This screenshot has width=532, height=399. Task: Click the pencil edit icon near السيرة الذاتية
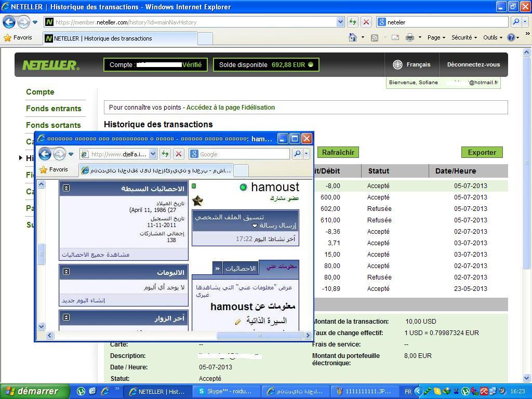(238, 321)
